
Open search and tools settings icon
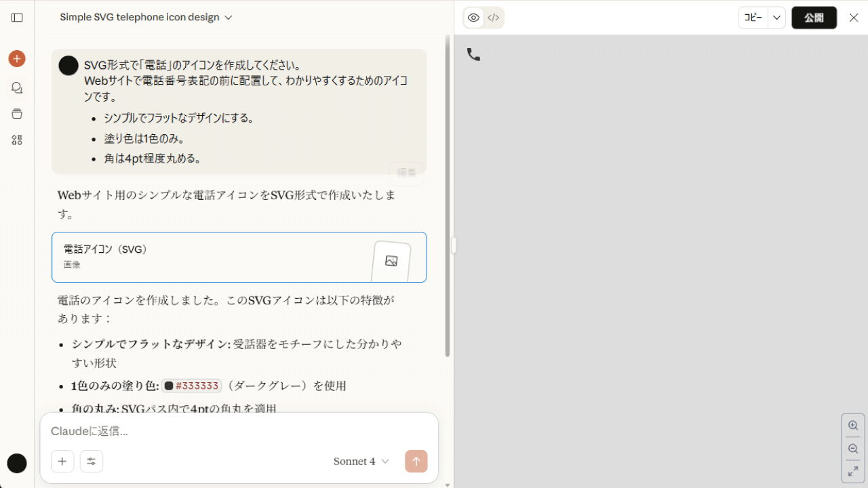tap(92, 462)
